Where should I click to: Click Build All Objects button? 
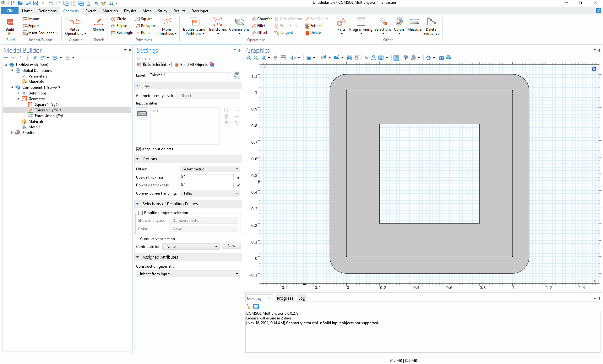pos(191,65)
